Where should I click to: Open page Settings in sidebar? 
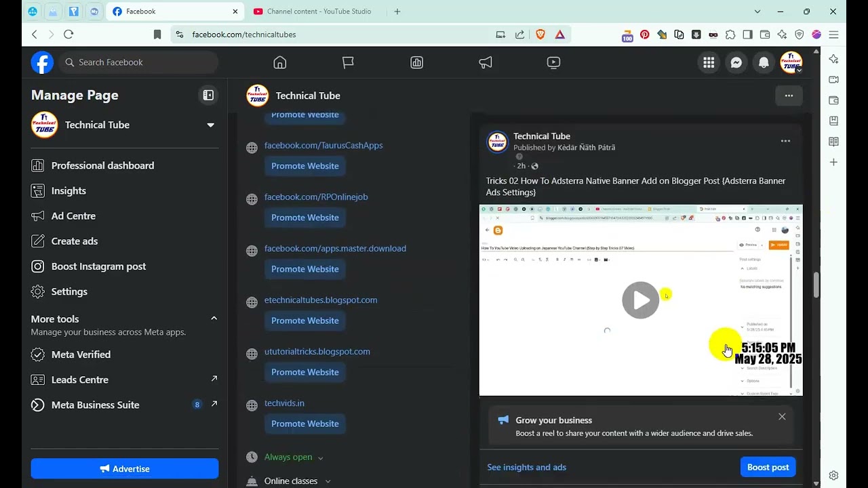coord(125,291)
